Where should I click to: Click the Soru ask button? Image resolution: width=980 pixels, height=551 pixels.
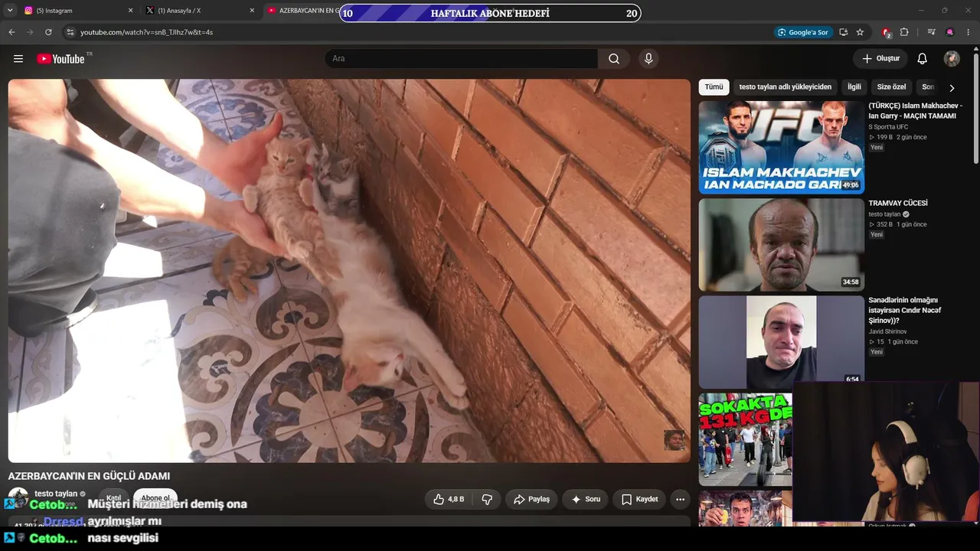pos(586,499)
